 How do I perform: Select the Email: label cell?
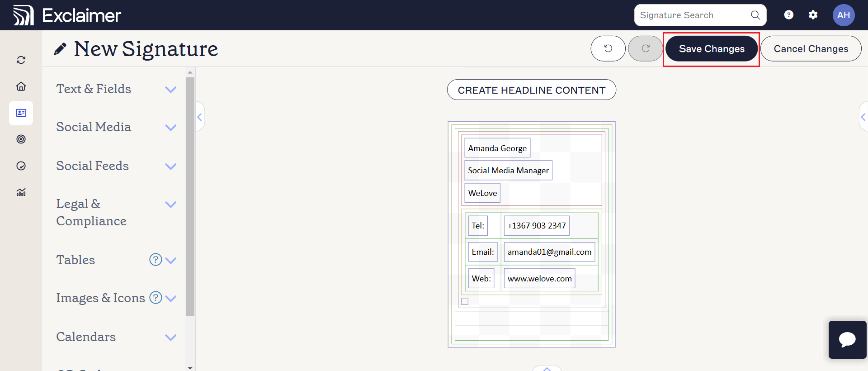483,252
